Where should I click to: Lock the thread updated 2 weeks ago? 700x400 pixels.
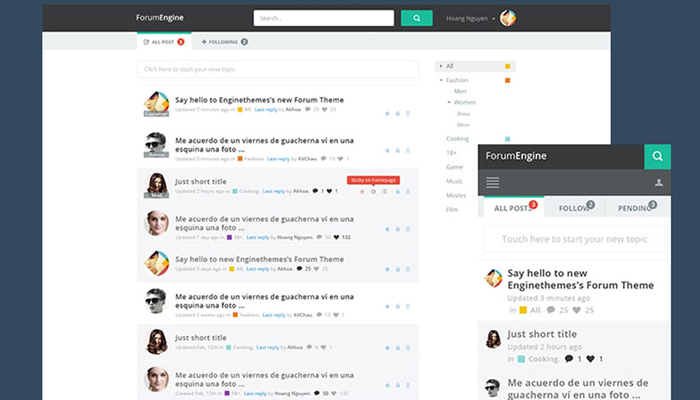[x=397, y=306]
